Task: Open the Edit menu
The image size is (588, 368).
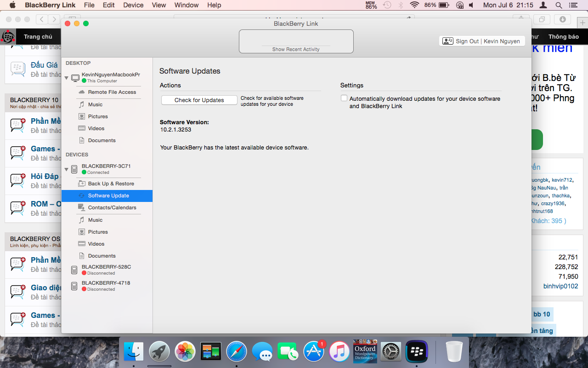Action: [109, 5]
